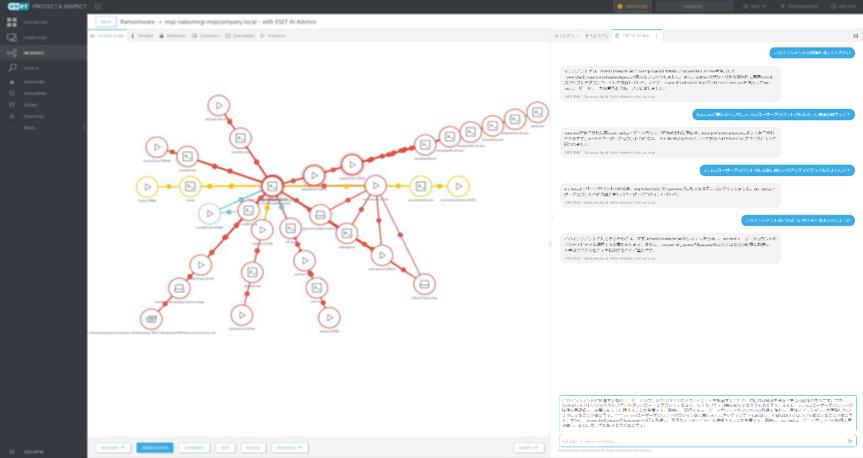Click the Comment button in bottom bar
The height and width of the screenshot is (458, 863).
pos(194,448)
